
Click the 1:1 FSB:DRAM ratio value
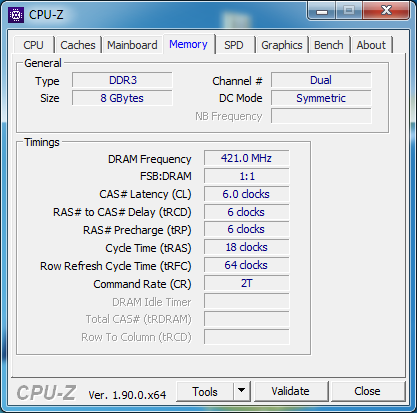pos(247,176)
